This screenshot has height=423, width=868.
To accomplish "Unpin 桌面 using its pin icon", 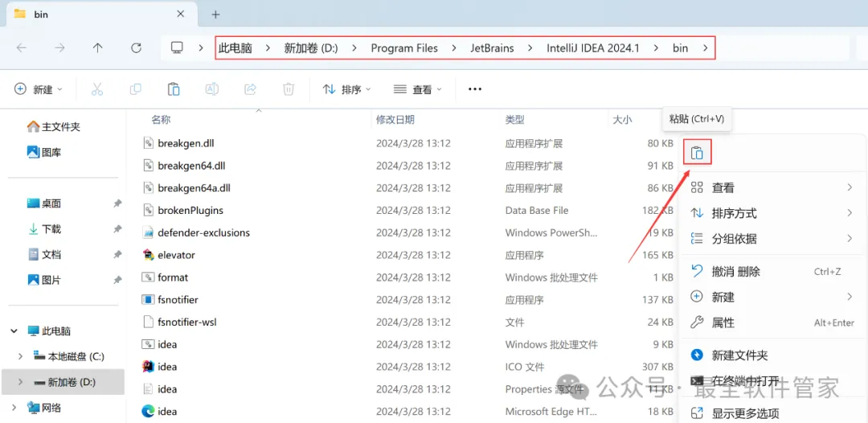I will coord(117,203).
